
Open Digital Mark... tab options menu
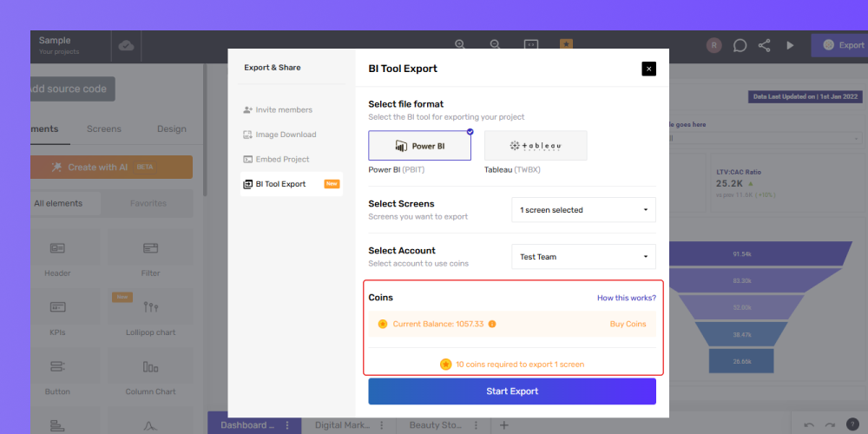(381, 425)
